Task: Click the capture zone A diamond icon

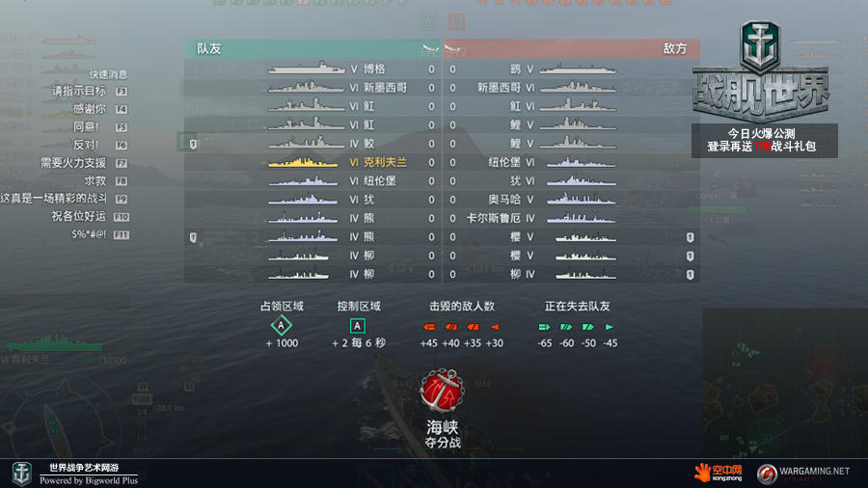Action: 282,325
